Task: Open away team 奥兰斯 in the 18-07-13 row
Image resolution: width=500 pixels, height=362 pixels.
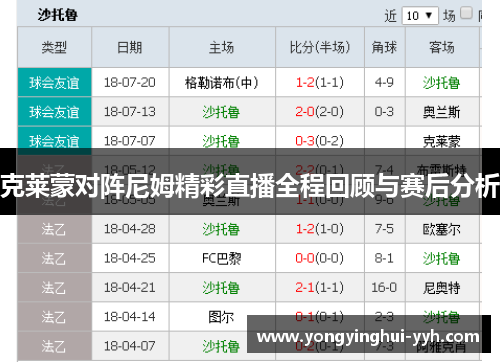Action: (442, 112)
